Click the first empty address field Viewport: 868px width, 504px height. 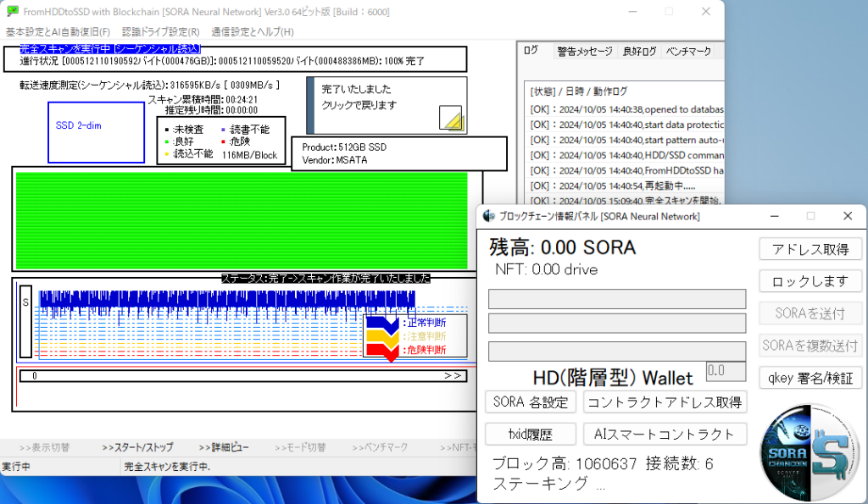pyautogui.click(x=617, y=299)
